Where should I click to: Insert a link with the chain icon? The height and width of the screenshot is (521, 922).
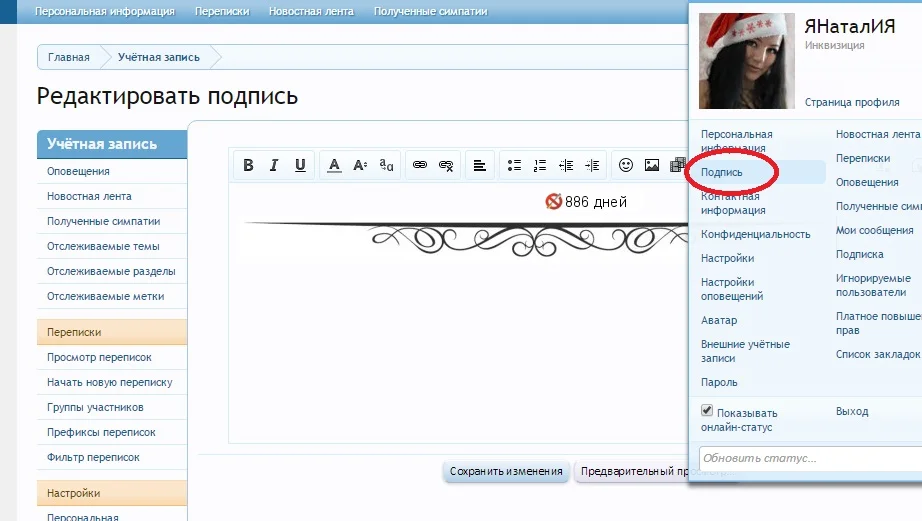point(420,165)
